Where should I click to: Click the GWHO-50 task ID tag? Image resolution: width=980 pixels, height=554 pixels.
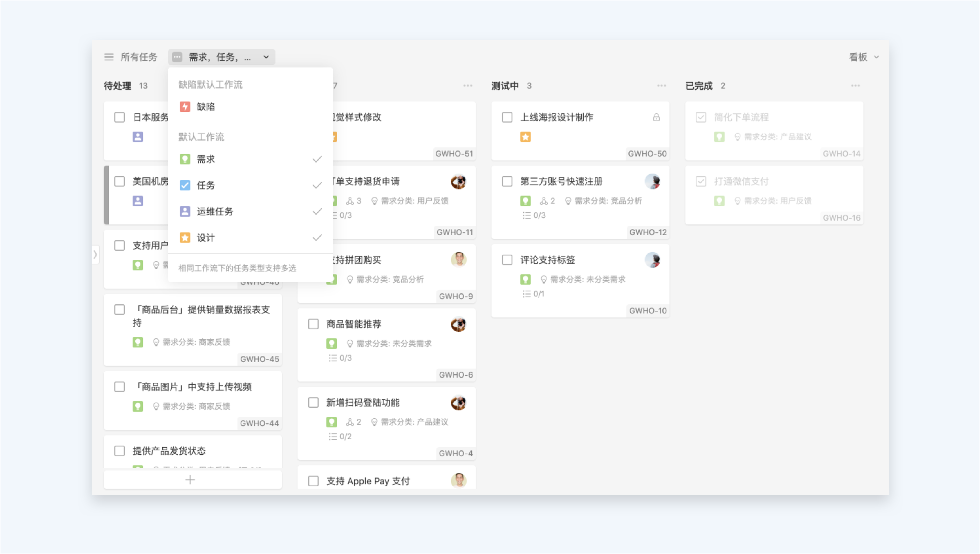tap(648, 154)
